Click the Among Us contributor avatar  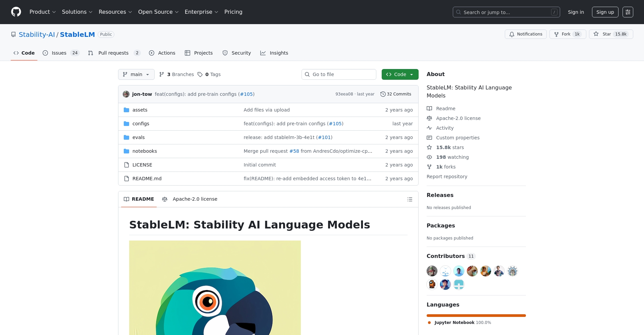pos(432,284)
